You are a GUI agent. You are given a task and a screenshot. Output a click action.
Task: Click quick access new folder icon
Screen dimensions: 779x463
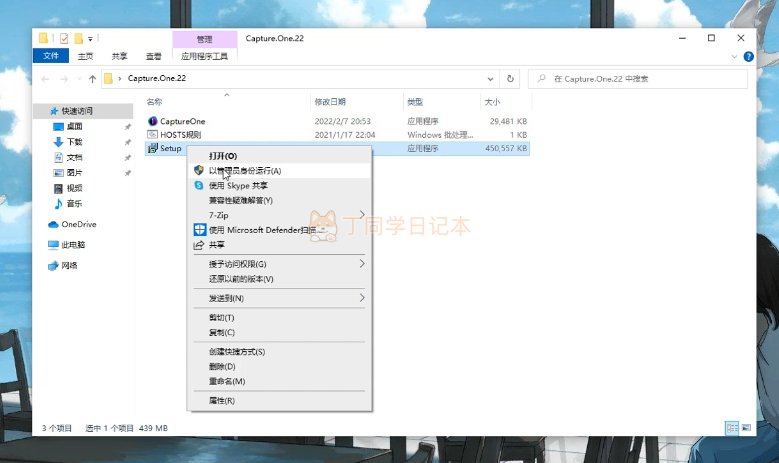tap(78, 38)
